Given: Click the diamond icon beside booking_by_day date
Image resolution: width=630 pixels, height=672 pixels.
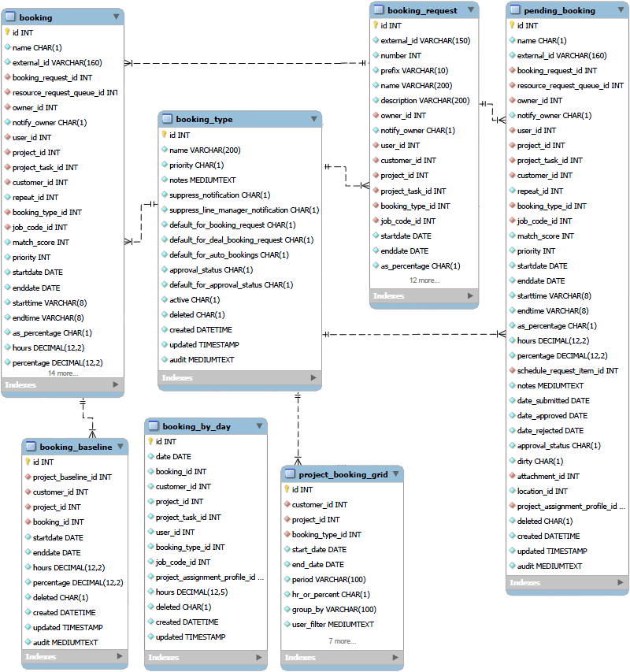Looking at the screenshot, I should (x=150, y=456).
